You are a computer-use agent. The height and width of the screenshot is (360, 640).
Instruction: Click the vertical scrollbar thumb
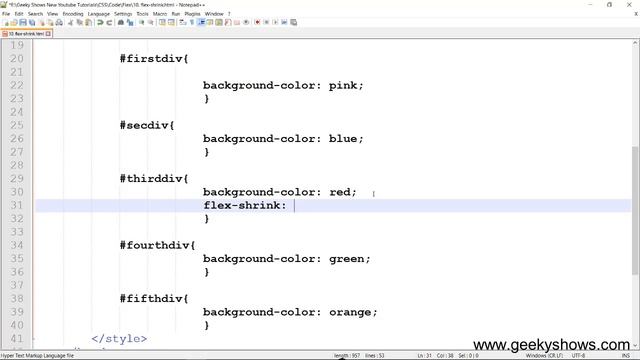pyautogui.click(x=636, y=210)
